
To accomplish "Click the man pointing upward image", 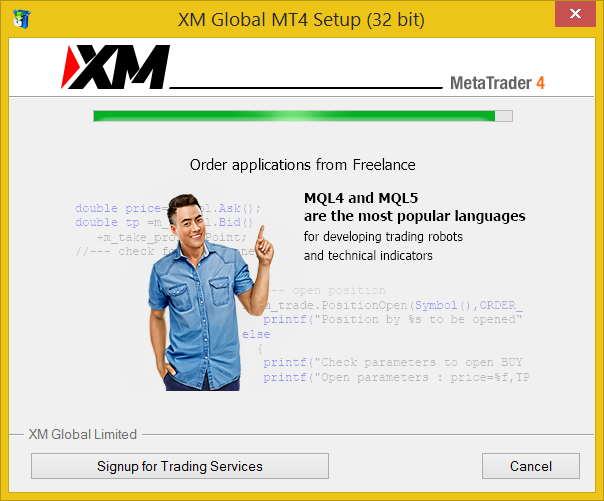I will (x=211, y=293).
